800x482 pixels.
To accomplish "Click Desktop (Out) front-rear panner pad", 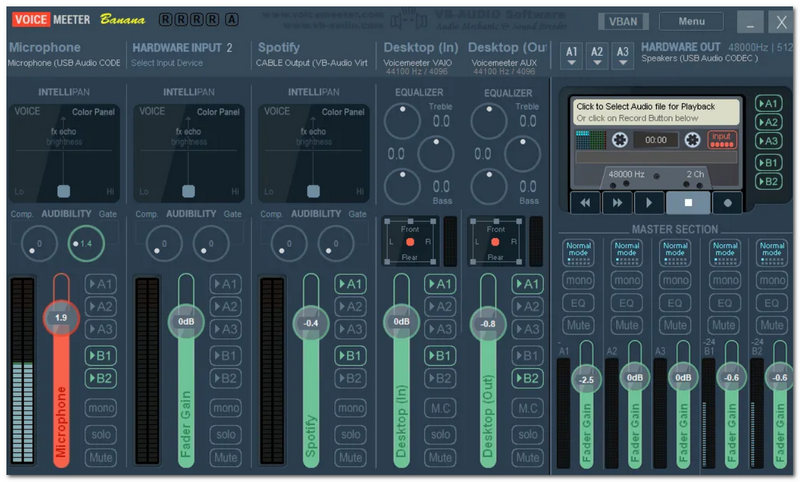I will pyautogui.click(x=495, y=241).
